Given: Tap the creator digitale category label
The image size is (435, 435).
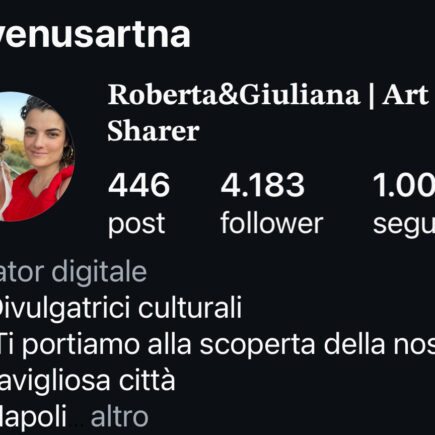Looking at the screenshot, I should pyautogui.click(x=73, y=272).
